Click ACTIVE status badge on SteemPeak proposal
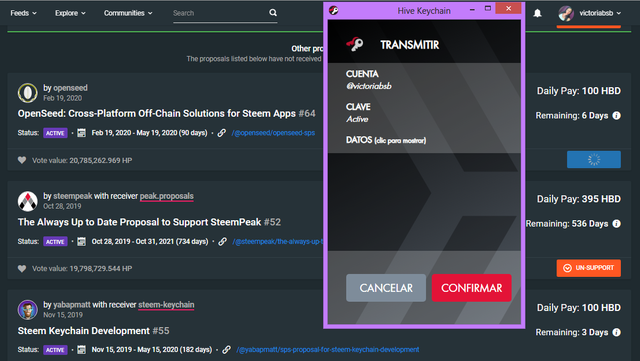Image resolution: width=640 pixels, height=361 pixels. pyautogui.click(x=55, y=242)
